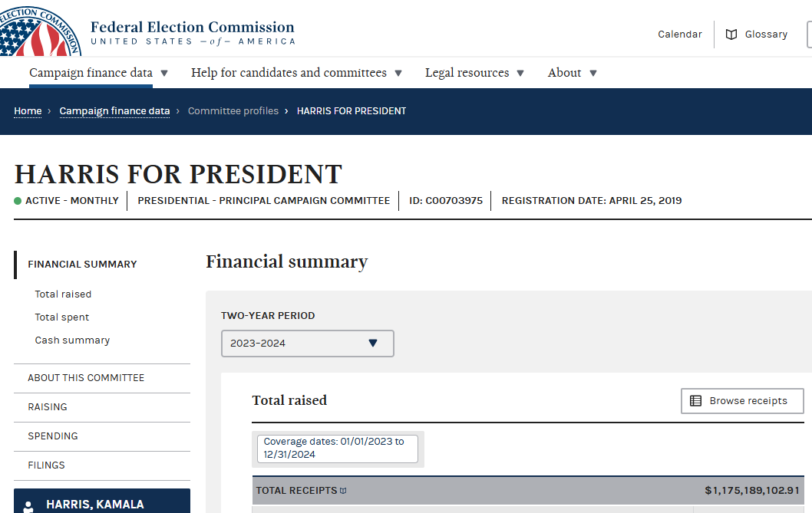Click the Glossary book icon
The image size is (812, 513).
731,35
